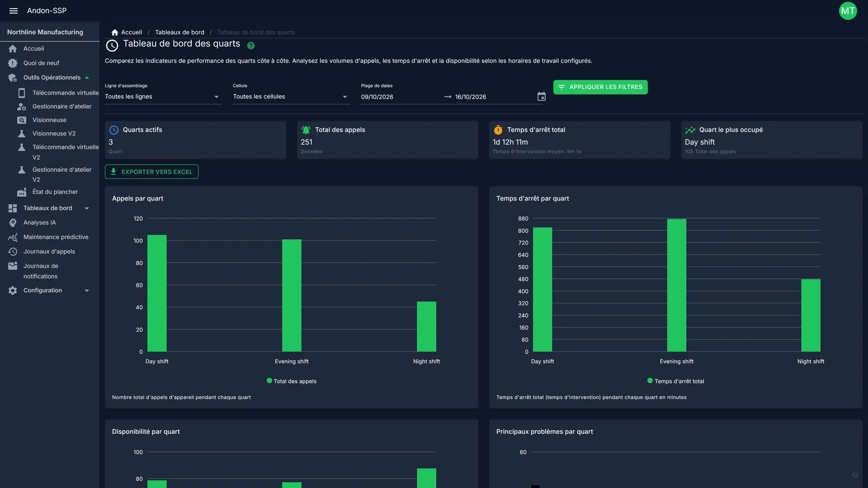Toggle the Total des appels legend marker
The width and height of the screenshot is (868, 488).
269,380
